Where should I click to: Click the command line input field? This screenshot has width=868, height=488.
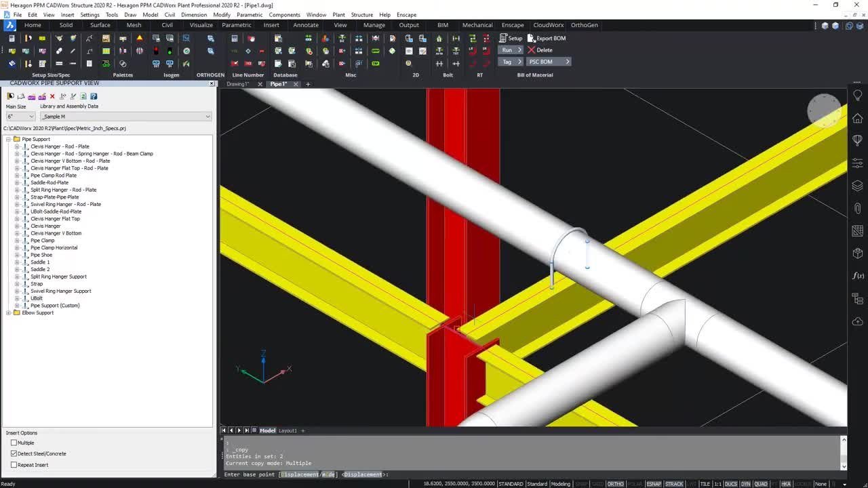click(x=532, y=474)
